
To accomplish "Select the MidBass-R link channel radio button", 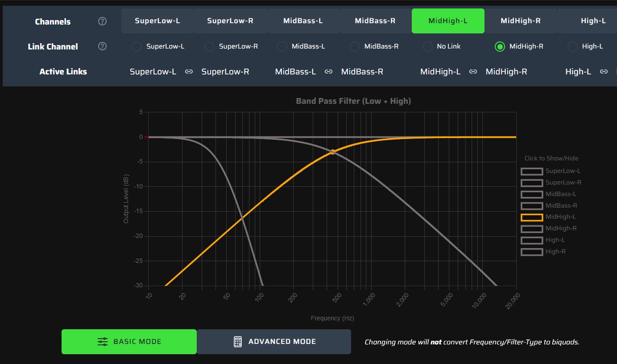I will coord(355,46).
